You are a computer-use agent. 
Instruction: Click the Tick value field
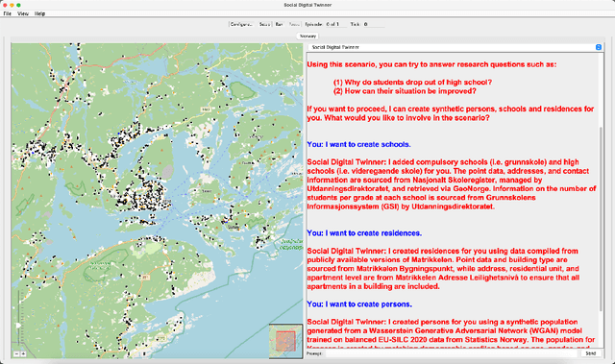(374, 24)
